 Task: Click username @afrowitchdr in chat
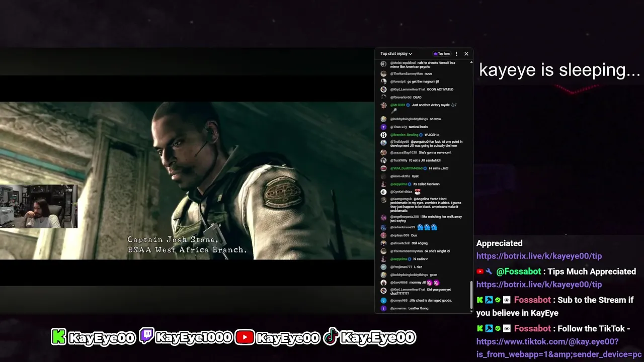400,243
